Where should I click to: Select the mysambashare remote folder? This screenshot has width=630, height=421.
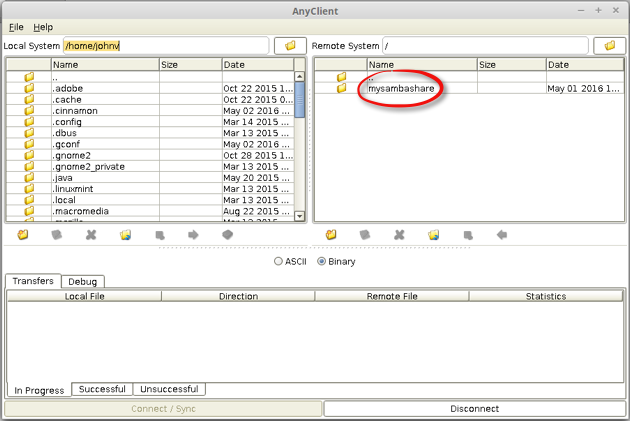tap(401, 89)
